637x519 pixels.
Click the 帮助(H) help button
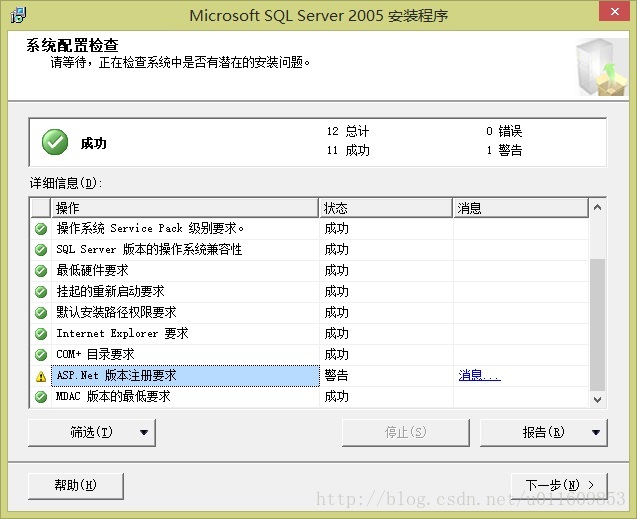pyautogui.click(x=76, y=485)
